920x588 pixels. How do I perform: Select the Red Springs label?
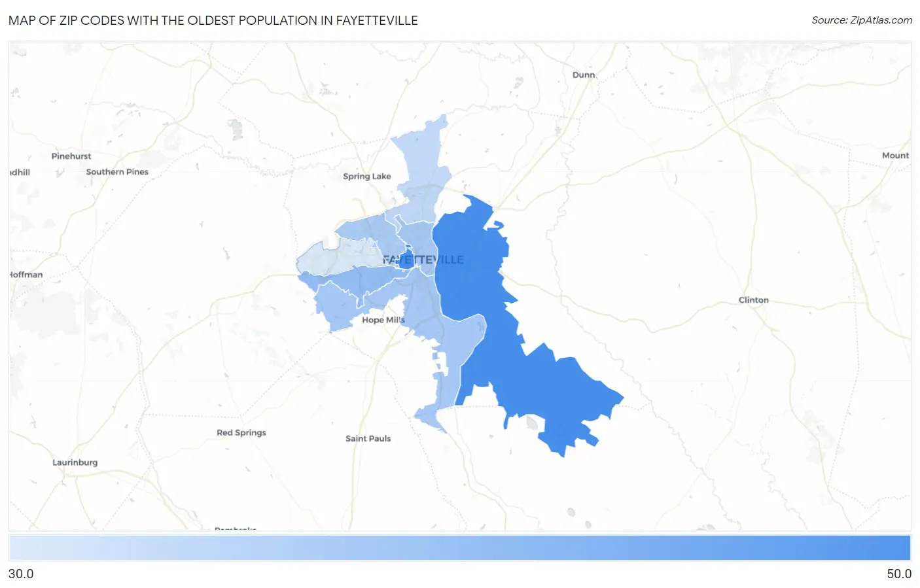(241, 433)
